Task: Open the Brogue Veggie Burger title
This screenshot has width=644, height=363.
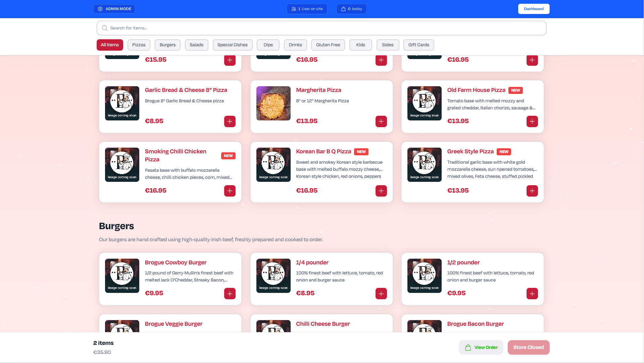Action: pos(174,324)
